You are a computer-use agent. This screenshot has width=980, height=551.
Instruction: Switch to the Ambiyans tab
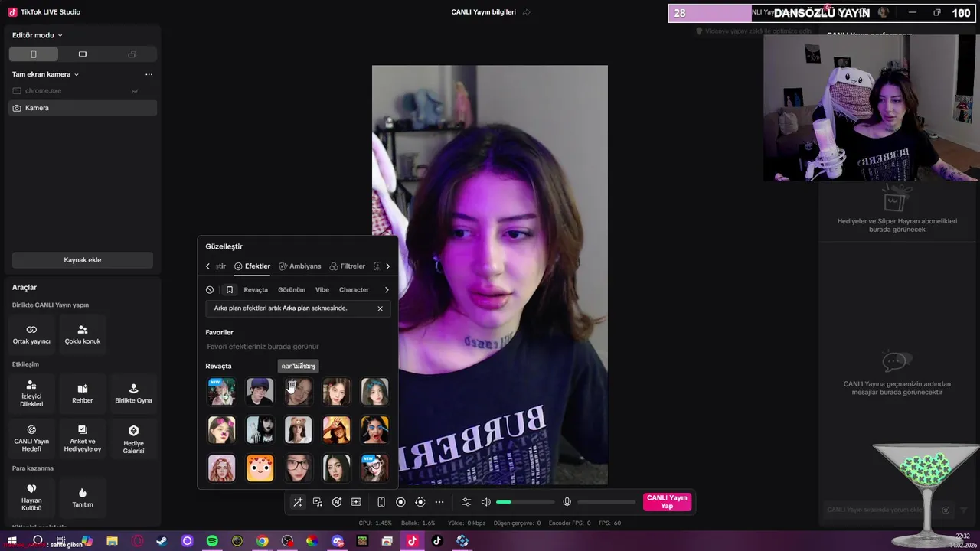pyautogui.click(x=300, y=266)
